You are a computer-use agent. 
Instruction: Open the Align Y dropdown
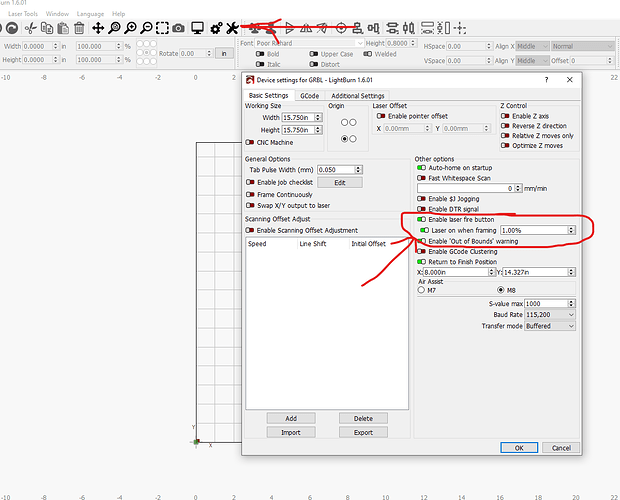click(533, 61)
